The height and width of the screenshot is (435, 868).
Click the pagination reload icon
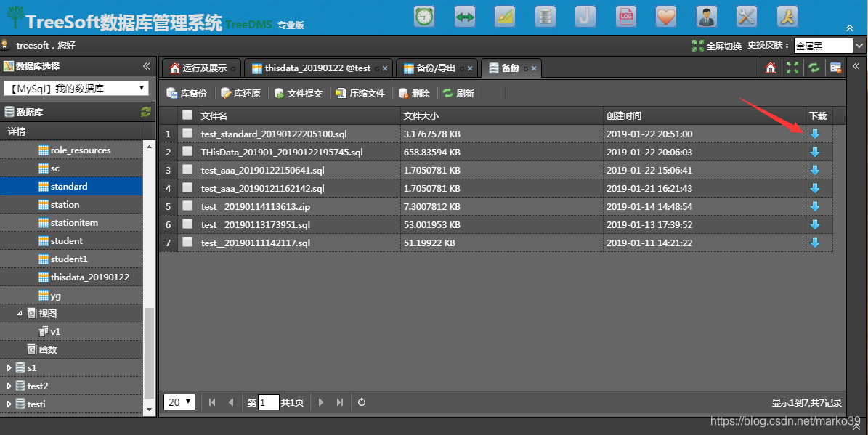pyautogui.click(x=362, y=402)
